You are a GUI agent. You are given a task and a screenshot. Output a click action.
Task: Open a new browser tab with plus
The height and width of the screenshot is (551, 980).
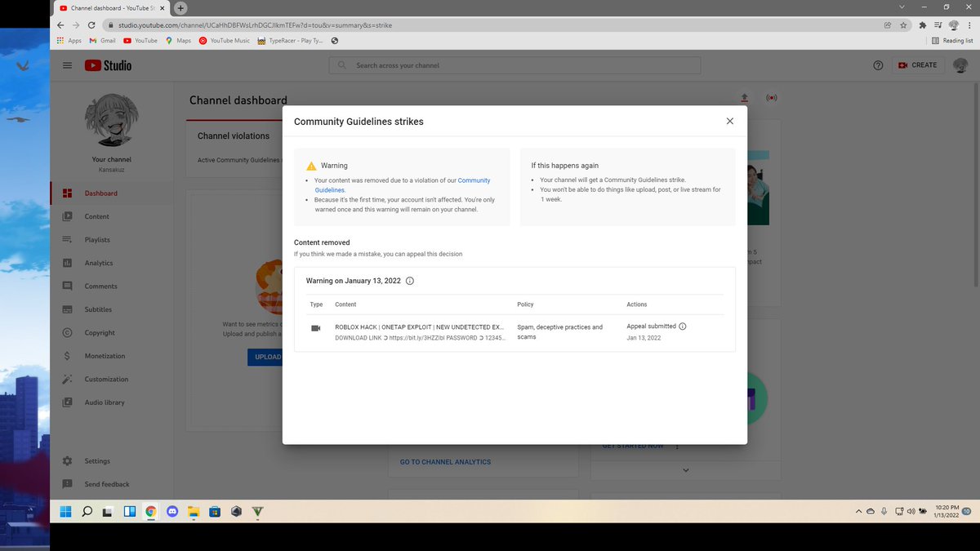tap(180, 7)
